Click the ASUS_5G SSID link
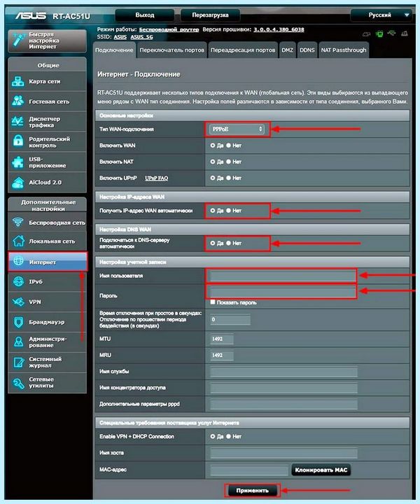This screenshot has height=504, width=420. coord(141,37)
